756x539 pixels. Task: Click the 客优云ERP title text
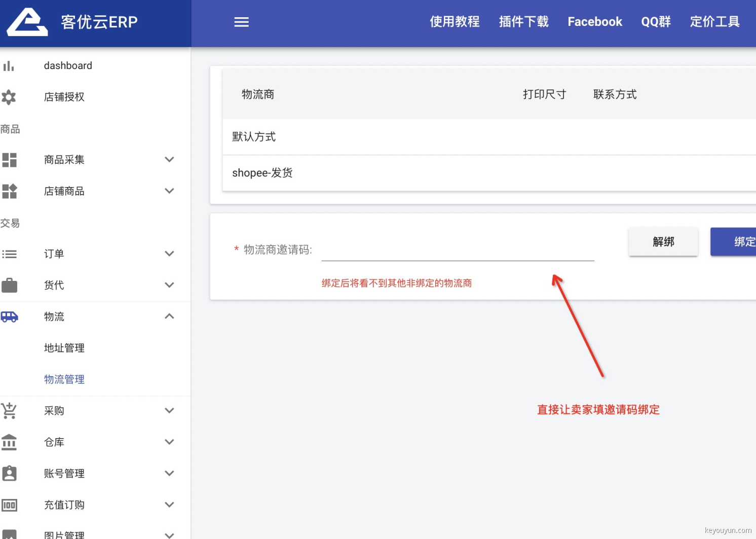pyautogui.click(x=99, y=22)
